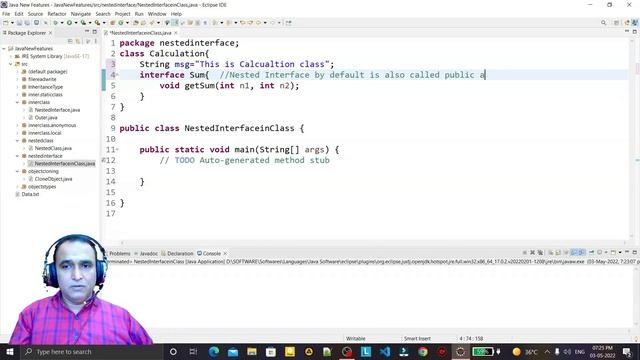The height and width of the screenshot is (360, 640).
Task: Toggle Mark Occurrences in toolbar
Action: (x=175, y=23)
